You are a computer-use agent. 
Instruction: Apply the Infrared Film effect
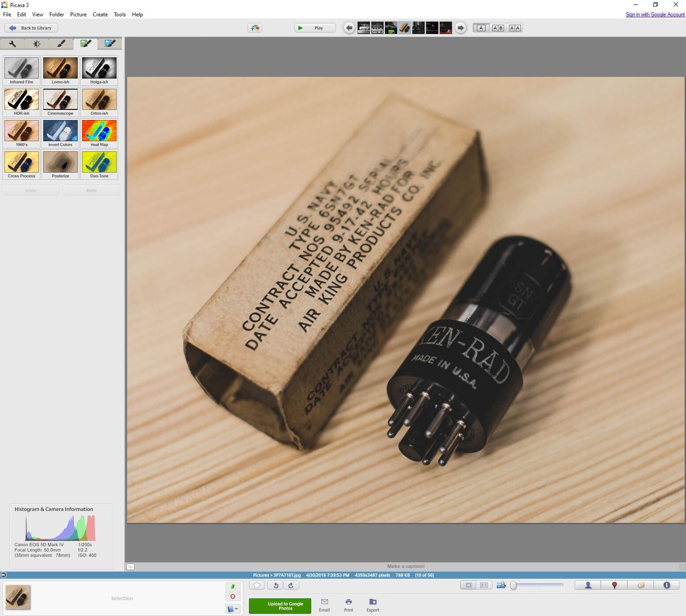(x=22, y=71)
